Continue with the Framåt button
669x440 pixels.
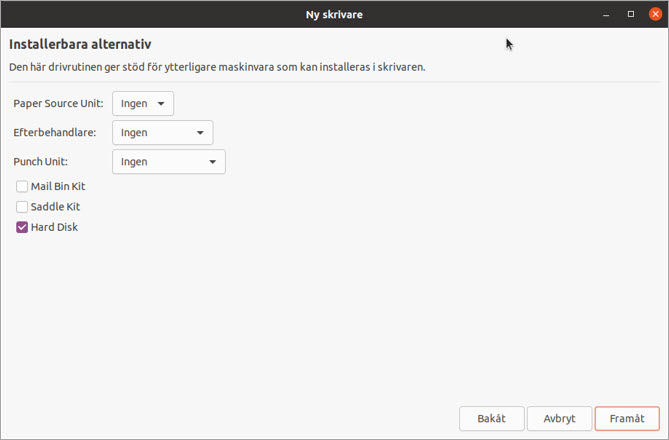(x=627, y=419)
